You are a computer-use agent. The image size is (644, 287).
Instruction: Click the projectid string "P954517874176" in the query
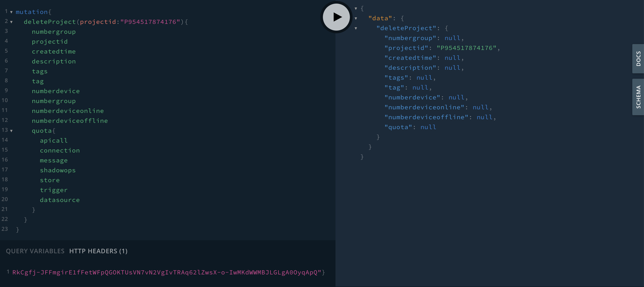click(150, 22)
